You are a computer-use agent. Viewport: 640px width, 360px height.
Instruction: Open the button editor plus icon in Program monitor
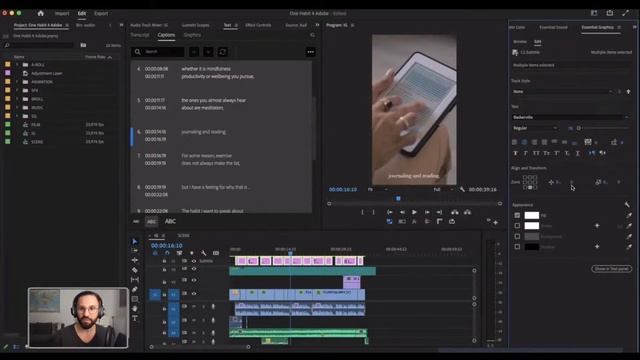(496, 222)
